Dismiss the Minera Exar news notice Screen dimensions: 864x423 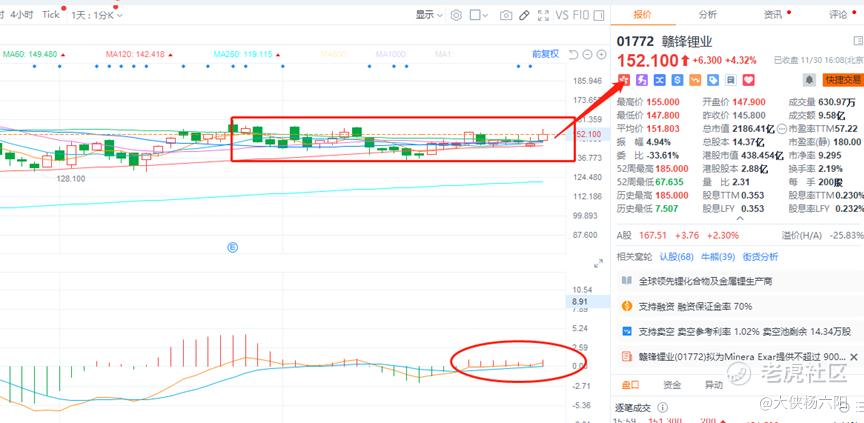pos(854,356)
